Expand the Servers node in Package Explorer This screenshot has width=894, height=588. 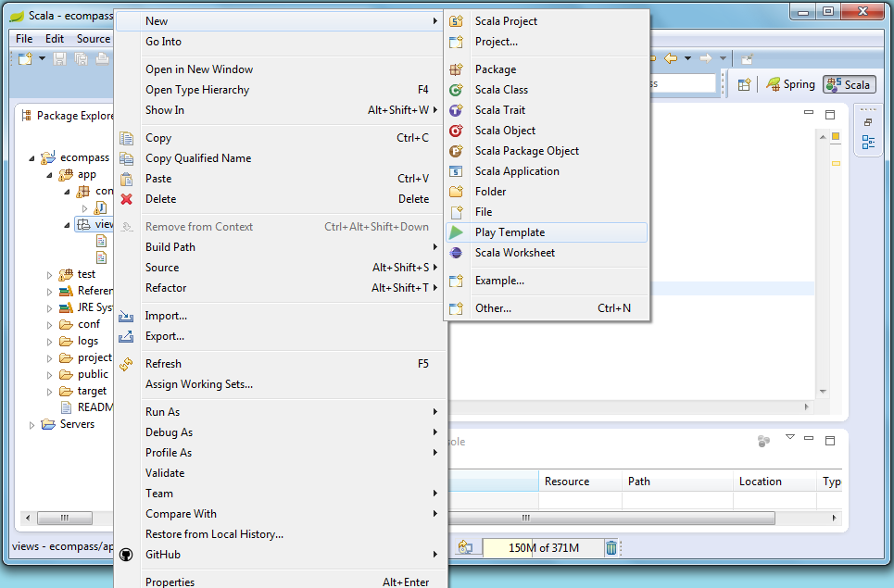click(31, 424)
